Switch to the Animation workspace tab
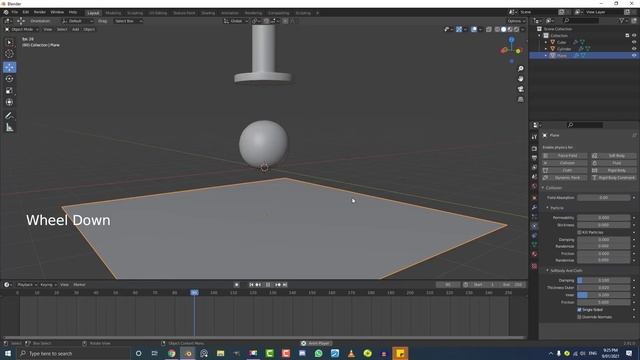This screenshot has width=640, height=360. [229, 13]
